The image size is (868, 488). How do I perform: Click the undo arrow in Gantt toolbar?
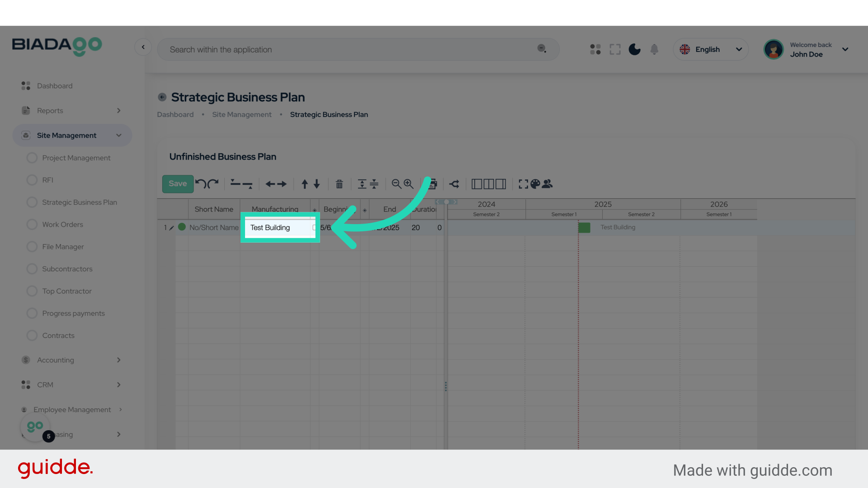coord(201,183)
